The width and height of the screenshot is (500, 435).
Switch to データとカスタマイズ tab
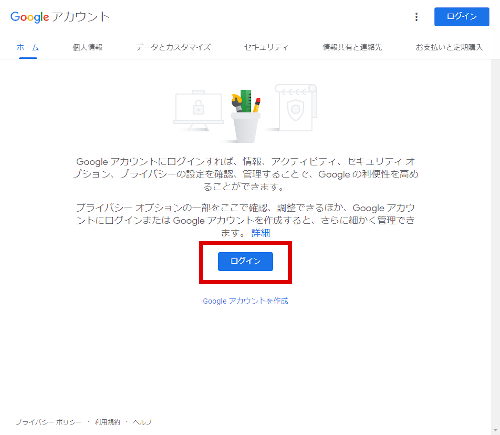pos(173,47)
